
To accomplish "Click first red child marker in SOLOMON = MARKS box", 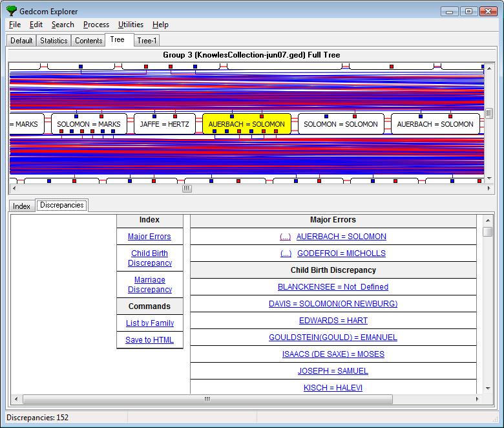I will click(x=61, y=131).
